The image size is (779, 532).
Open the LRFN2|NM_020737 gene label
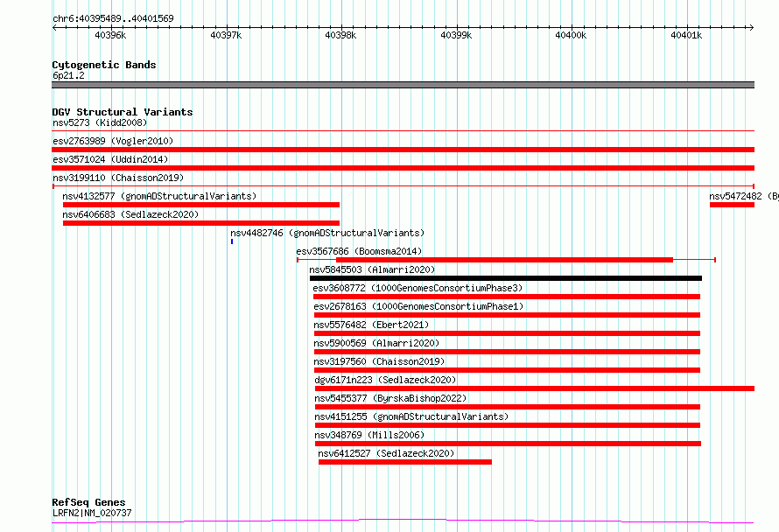click(x=92, y=513)
